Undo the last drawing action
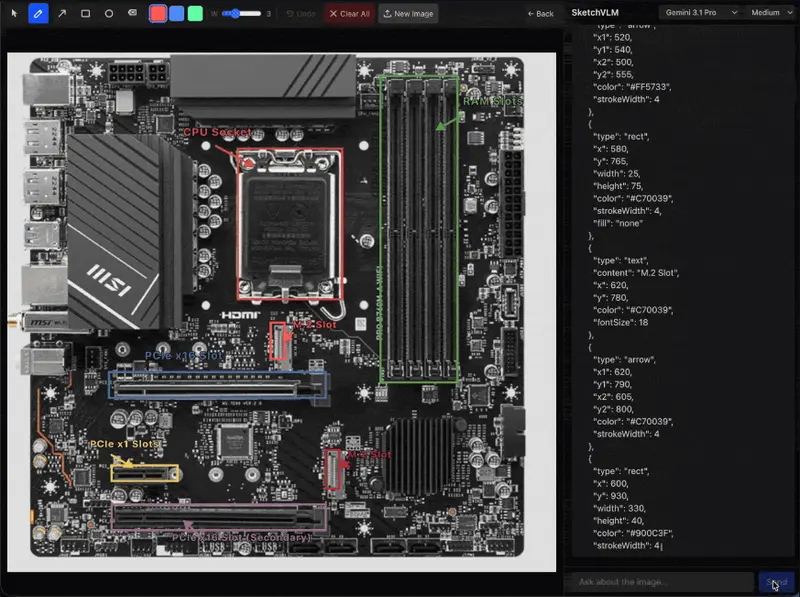800x597 pixels. (x=301, y=14)
